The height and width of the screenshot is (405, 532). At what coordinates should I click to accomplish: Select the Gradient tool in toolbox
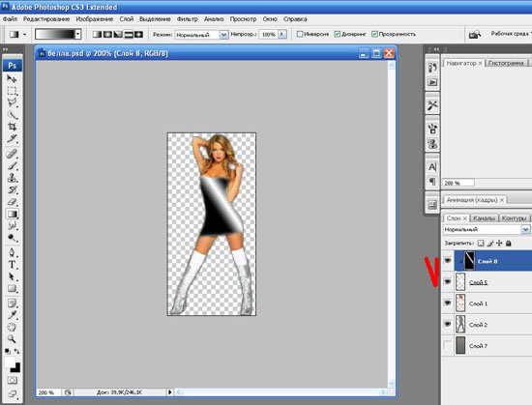[12, 214]
